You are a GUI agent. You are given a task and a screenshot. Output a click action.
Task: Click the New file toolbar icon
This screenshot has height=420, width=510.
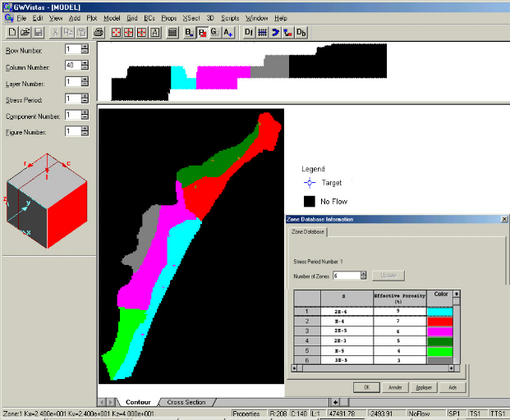(x=11, y=32)
